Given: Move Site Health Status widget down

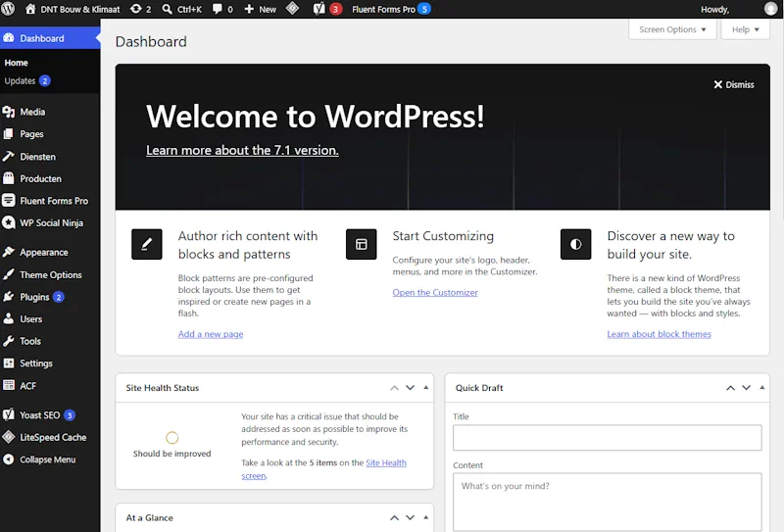Looking at the screenshot, I should [x=410, y=388].
